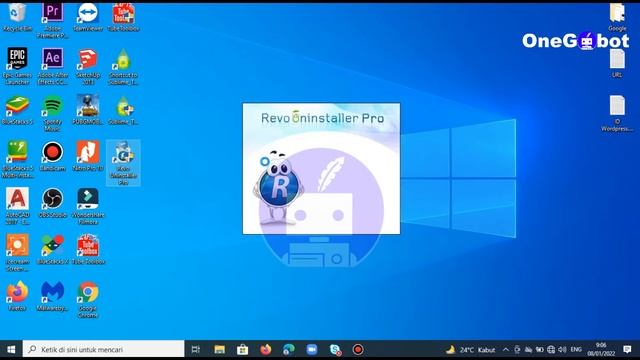Select the 'Shortcut to Sublime' desktop icon
The width and height of the screenshot is (640, 360).
(x=123, y=66)
